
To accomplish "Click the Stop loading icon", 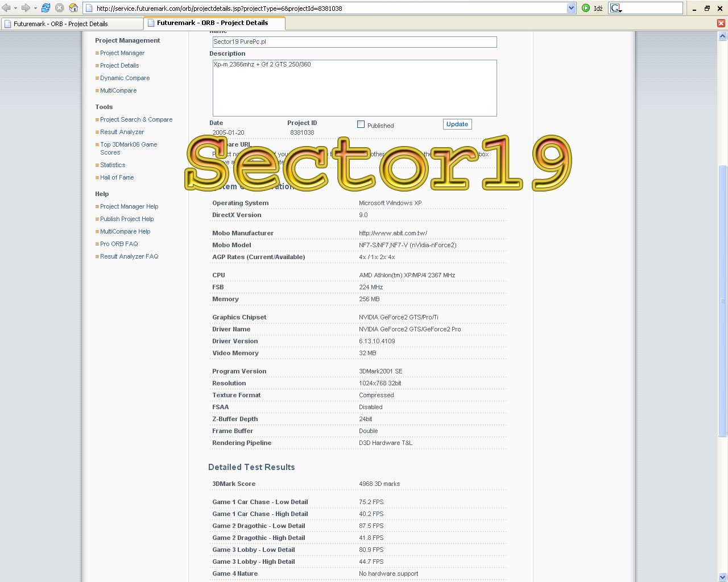I will click(59, 8).
